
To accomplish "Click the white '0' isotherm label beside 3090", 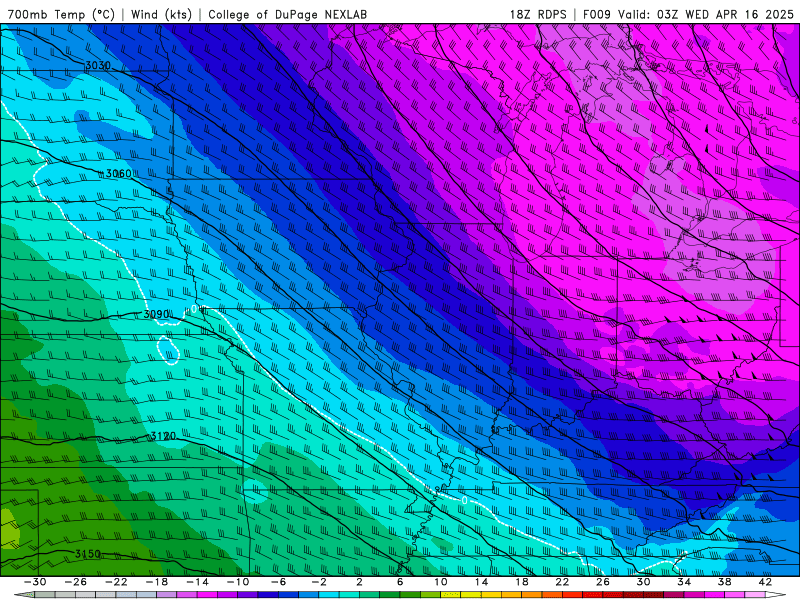I will click(194, 309).
